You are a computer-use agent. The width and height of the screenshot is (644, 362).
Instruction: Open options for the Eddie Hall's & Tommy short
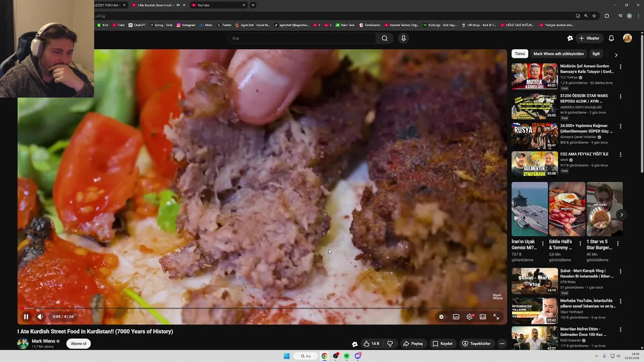(x=580, y=243)
